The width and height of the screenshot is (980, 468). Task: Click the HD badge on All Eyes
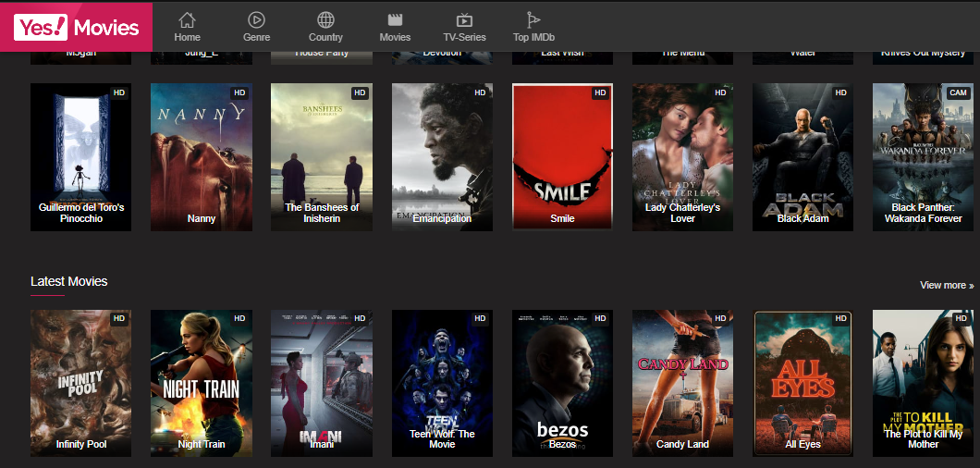(840, 318)
